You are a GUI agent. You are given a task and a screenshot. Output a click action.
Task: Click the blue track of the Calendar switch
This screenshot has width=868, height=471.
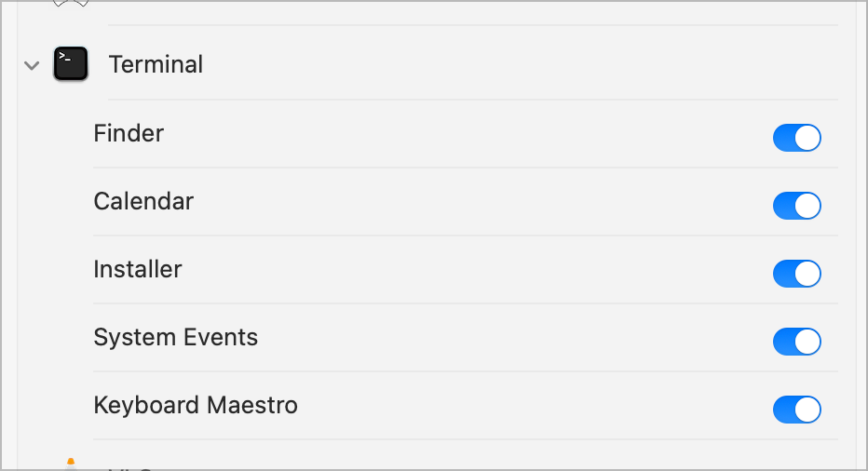(784, 206)
